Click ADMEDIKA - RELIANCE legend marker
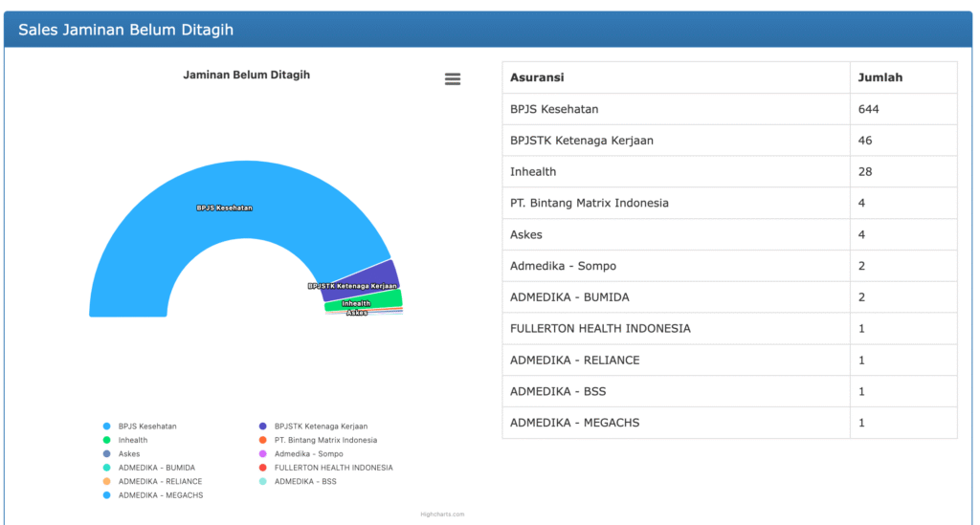Viewport: 980px width, 525px height. point(107,482)
